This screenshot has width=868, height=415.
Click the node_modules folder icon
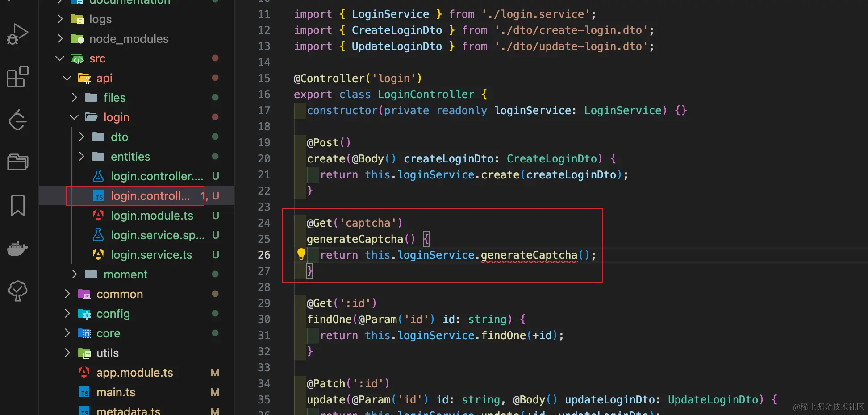77,39
